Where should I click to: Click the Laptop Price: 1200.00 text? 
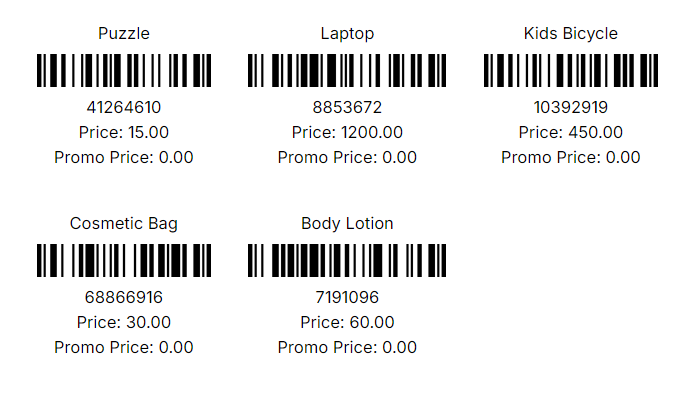coord(347,132)
